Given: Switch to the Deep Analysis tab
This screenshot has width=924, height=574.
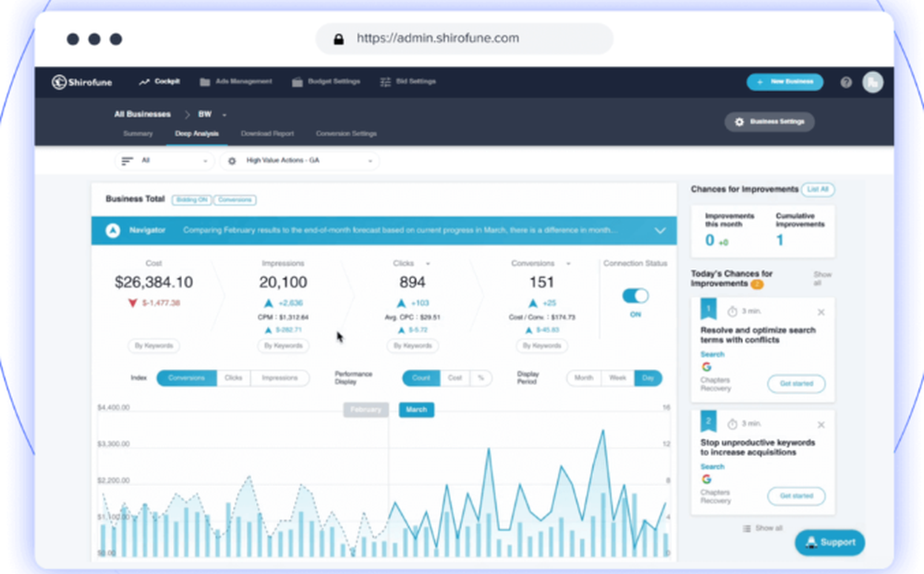Looking at the screenshot, I should coord(197,134).
